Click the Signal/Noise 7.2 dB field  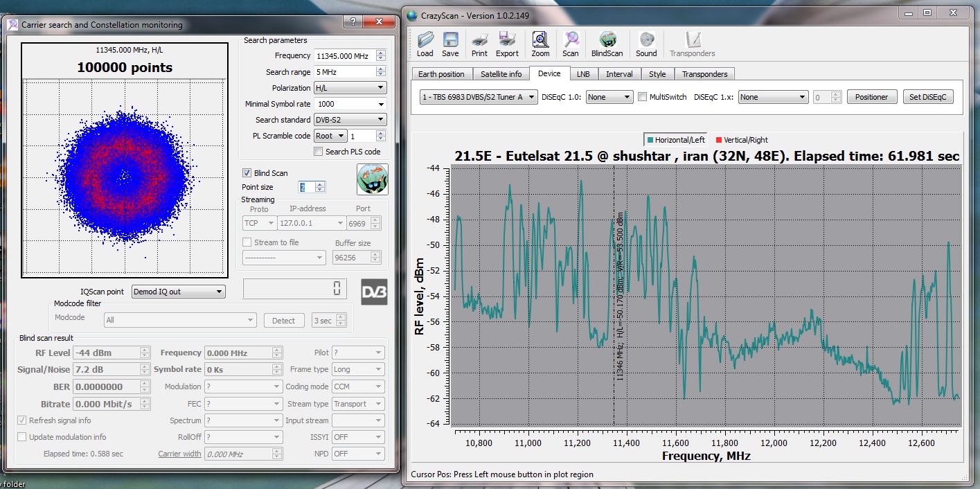coord(112,370)
